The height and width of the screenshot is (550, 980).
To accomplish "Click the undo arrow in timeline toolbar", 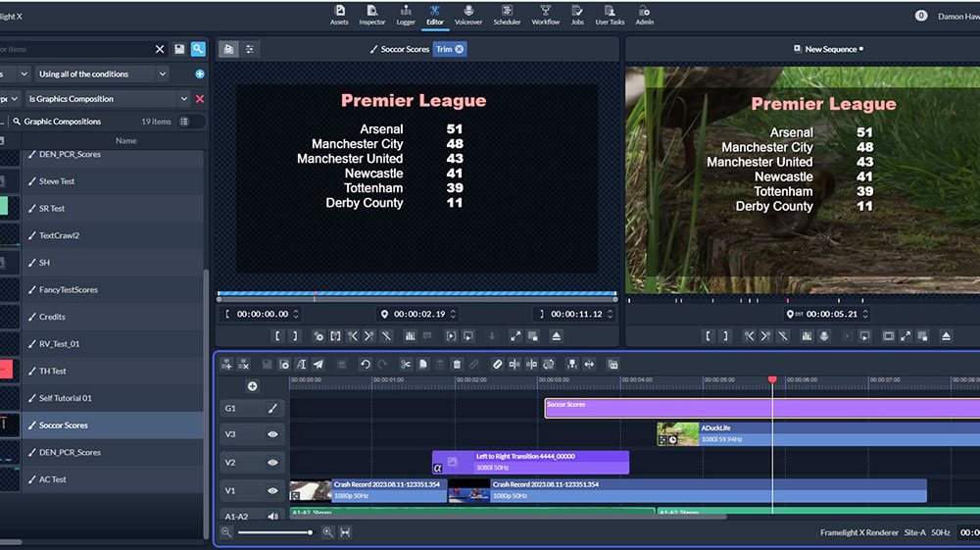I will (366, 365).
